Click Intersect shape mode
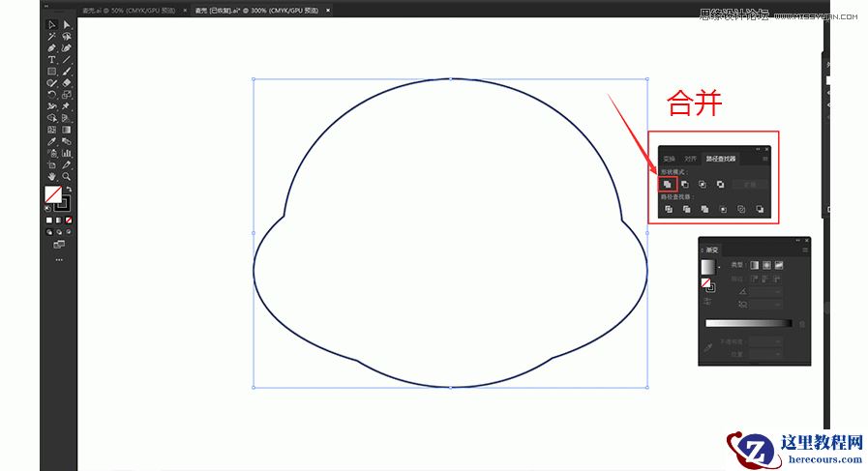Viewport: 868px width, 471px height. (x=703, y=185)
